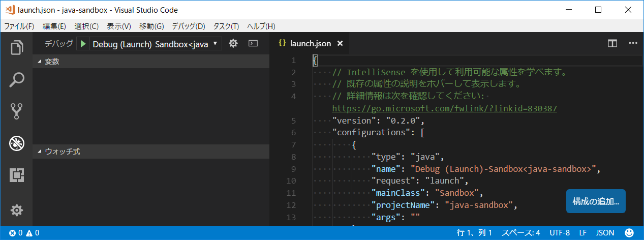Open the デバッグ(D) menu
Image resolution: width=644 pixels, height=240 pixels.
[189, 26]
